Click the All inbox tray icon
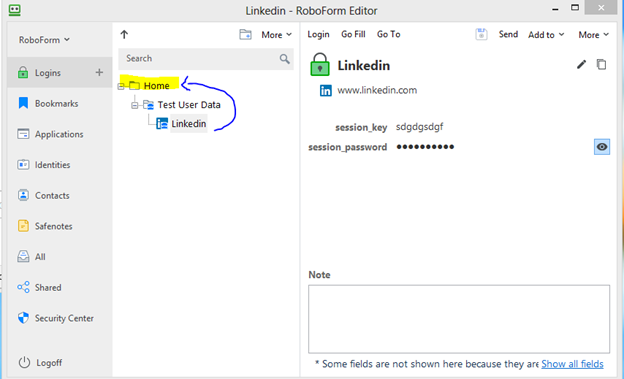Image resolution: width=624 pixels, height=379 pixels. (23, 256)
